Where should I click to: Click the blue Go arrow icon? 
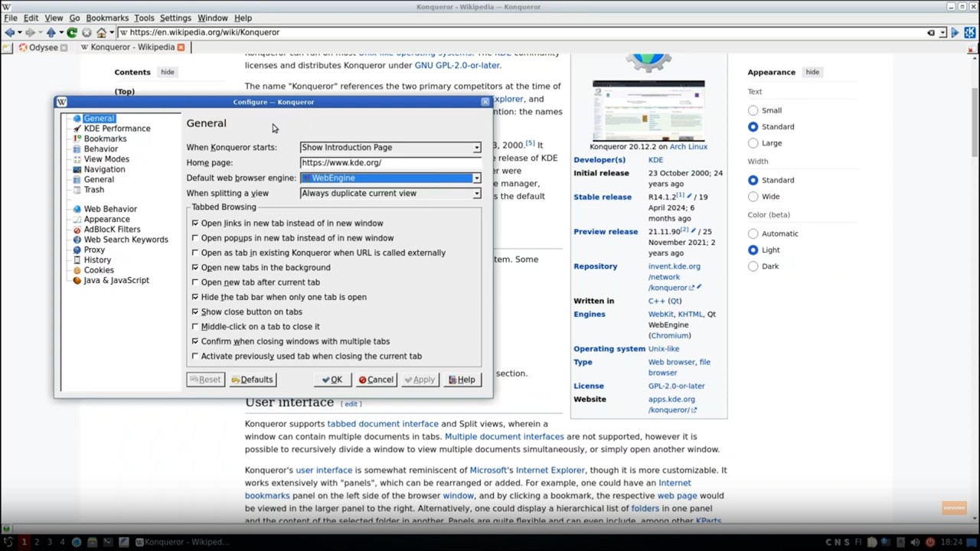pos(955,33)
